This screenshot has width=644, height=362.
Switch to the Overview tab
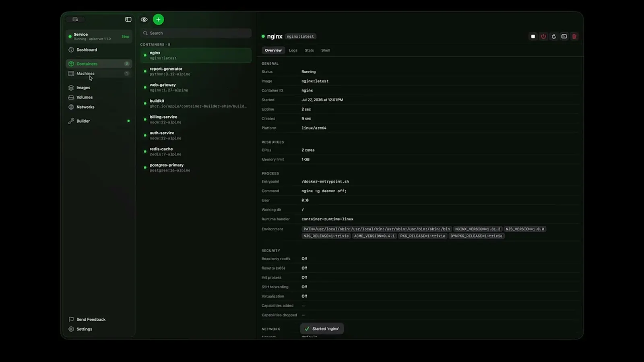coord(273,50)
